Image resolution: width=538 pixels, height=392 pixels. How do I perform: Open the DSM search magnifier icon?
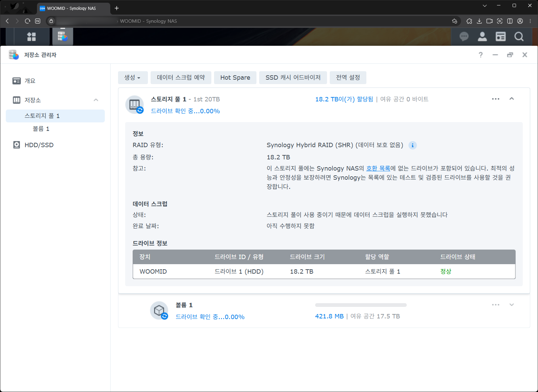point(519,37)
